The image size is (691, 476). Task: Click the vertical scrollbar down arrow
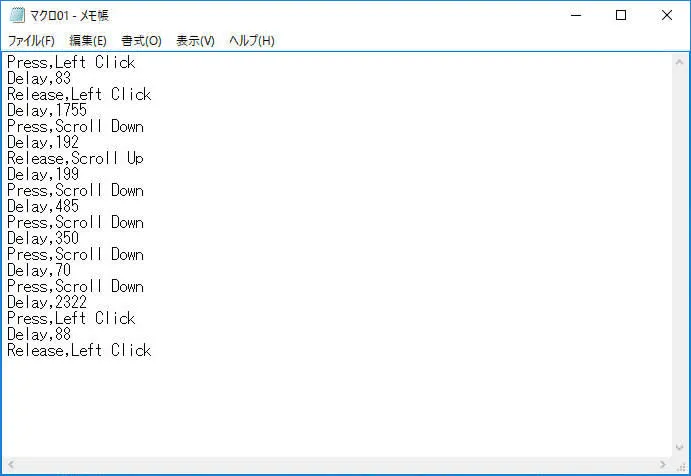[679, 447]
